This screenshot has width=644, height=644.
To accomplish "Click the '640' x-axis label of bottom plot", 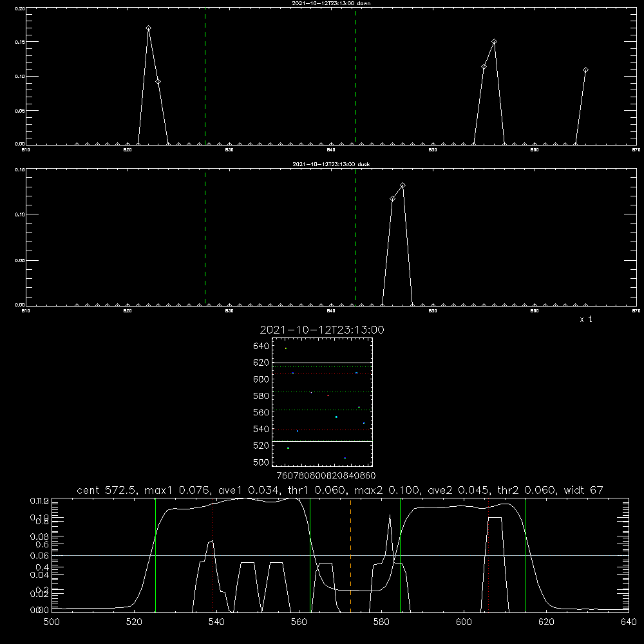I will [x=629, y=622].
